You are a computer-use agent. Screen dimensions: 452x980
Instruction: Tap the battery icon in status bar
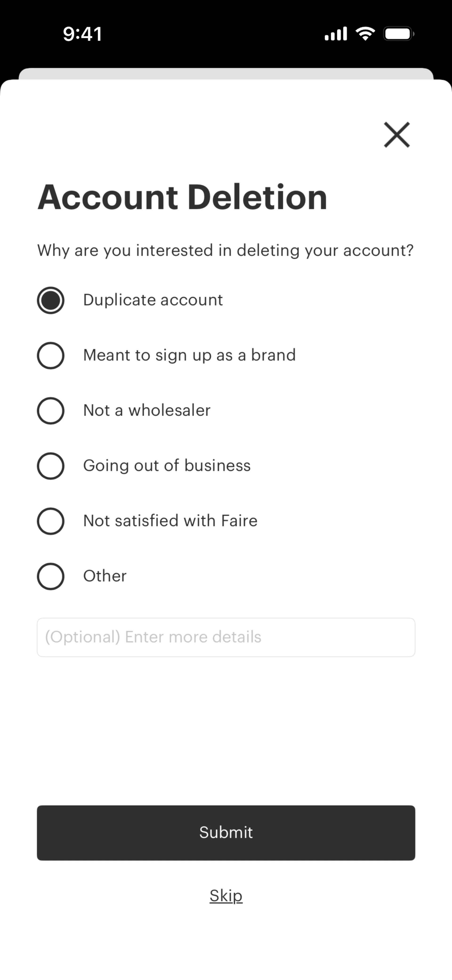[398, 34]
